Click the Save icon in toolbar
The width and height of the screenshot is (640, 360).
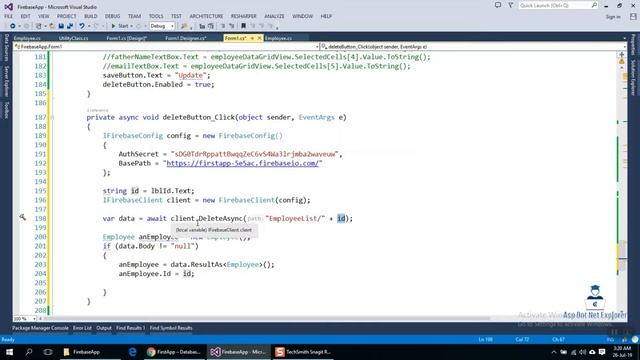pos(61,26)
